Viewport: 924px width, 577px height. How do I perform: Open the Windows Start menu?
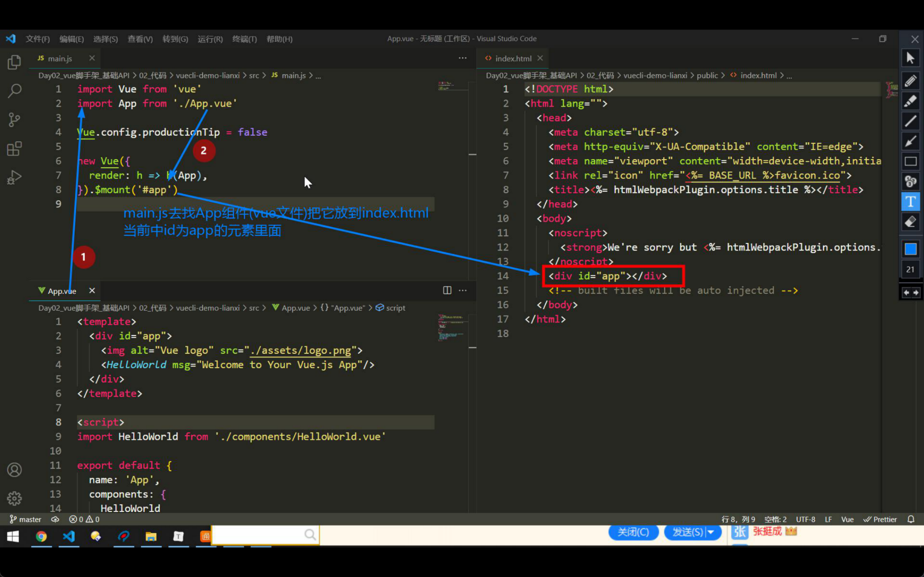click(13, 537)
